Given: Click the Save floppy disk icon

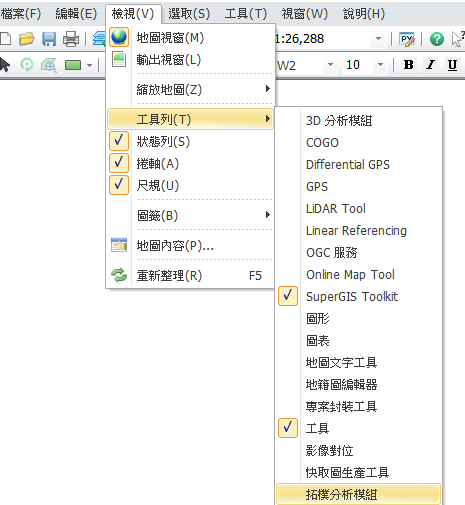Looking at the screenshot, I should click(x=49, y=39).
